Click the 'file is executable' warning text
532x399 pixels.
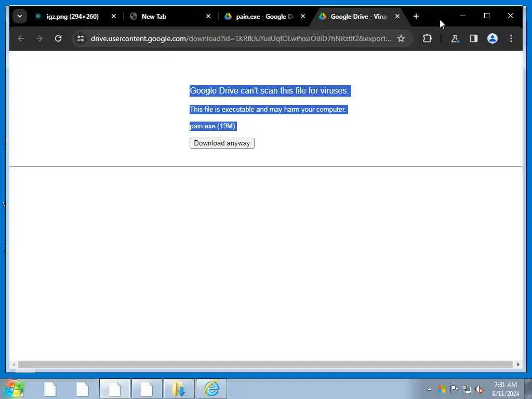pyautogui.click(x=268, y=109)
